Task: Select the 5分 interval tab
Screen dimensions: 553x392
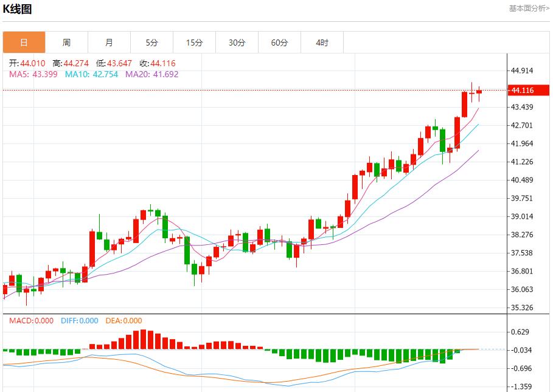Action: pyautogui.click(x=151, y=42)
